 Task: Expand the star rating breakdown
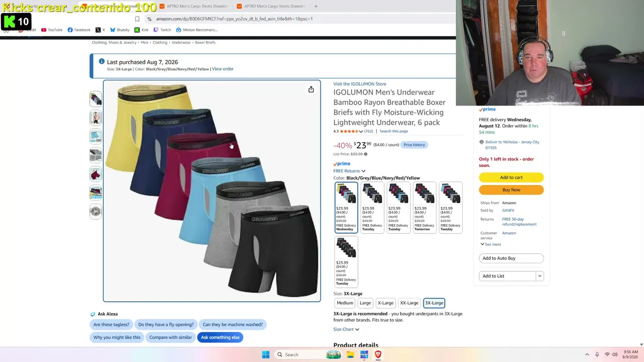(361, 132)
